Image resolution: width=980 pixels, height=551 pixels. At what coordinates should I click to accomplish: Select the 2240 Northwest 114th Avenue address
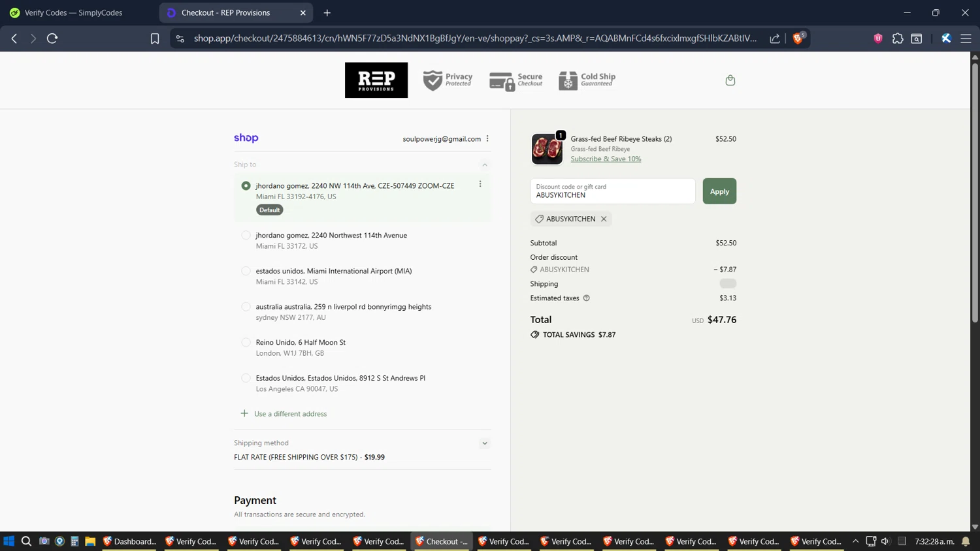click(x=246, y=235)
